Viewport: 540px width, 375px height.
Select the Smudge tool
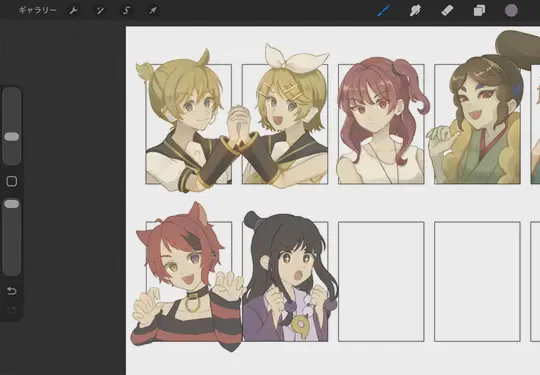(x=415, y=11)
